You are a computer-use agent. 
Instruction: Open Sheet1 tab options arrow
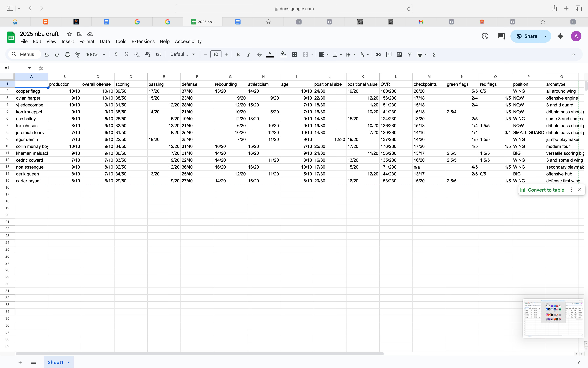(x=69, y=362)
